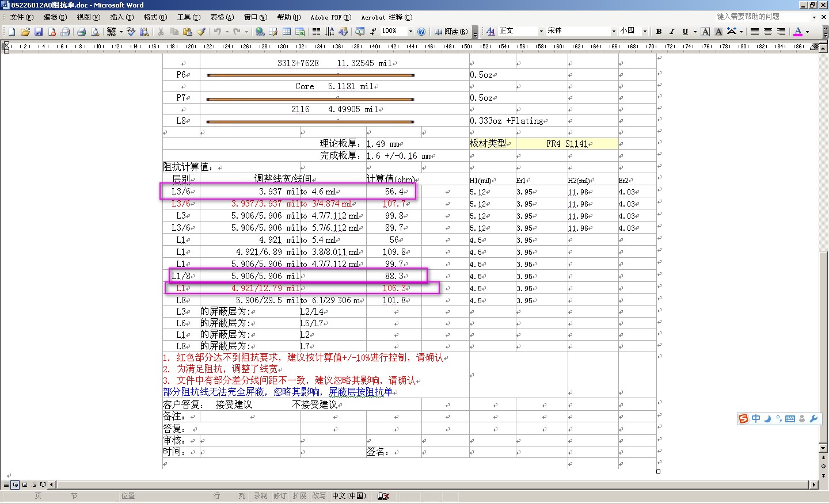Click the 阅读(R) reading layout button
This screenshot has height=504, width=829.
[x=451, y=32]
